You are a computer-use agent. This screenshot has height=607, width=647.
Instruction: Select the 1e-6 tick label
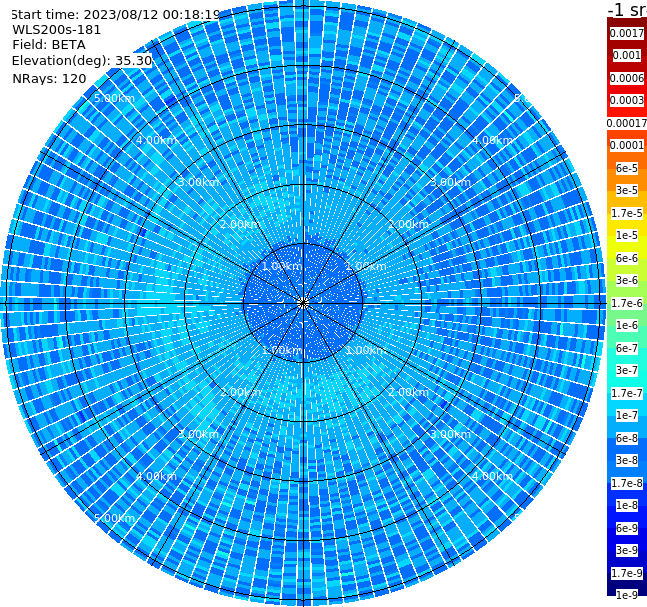point(627,325)
